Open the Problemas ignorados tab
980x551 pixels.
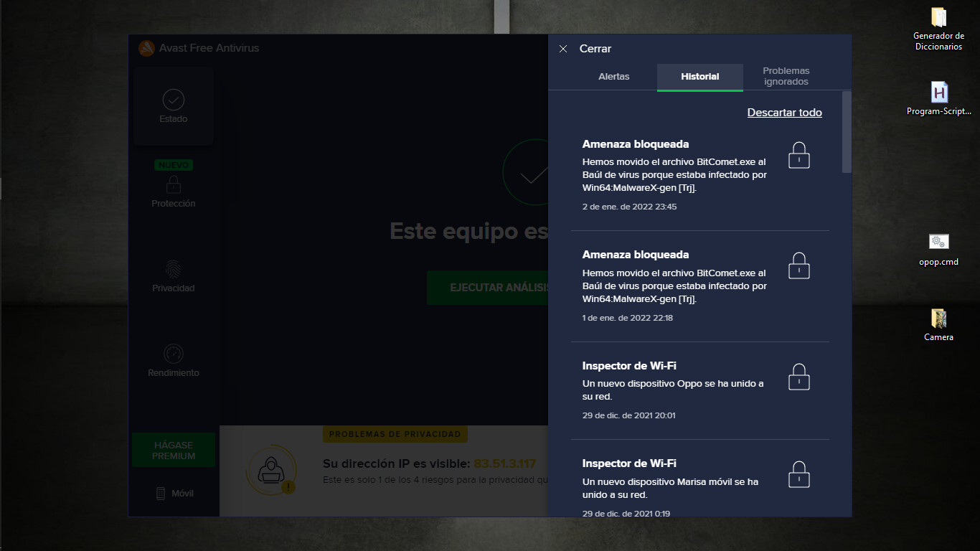786,76
